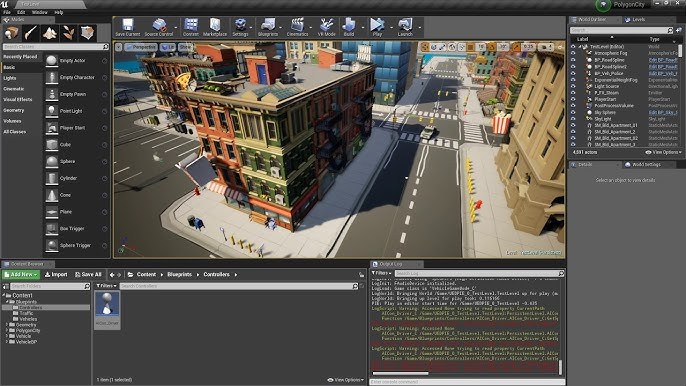Expand the Geometry folder in tree

coord(7,325)
